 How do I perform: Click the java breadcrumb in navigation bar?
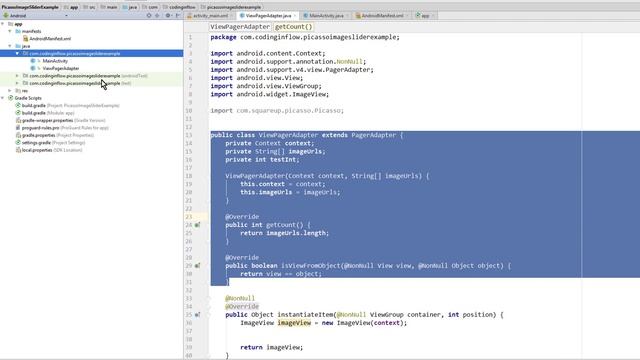click(x=130, y=7)
